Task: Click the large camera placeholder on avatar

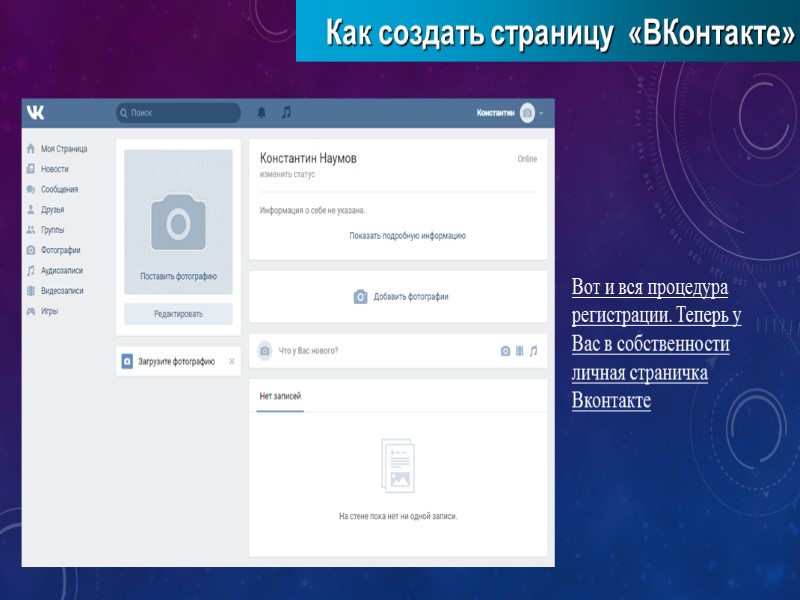Action: (179, 222)
